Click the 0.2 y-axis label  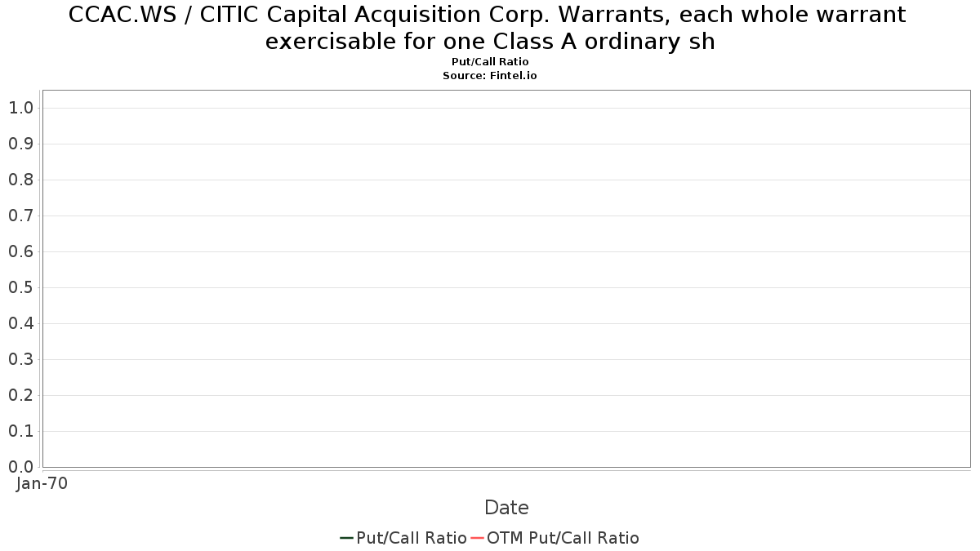(20, 395)
